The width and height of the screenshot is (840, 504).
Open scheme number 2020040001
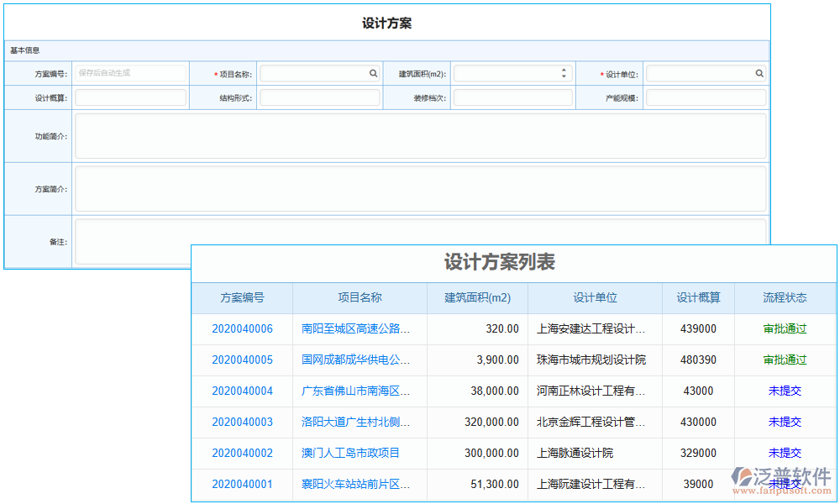click(241, 485)
